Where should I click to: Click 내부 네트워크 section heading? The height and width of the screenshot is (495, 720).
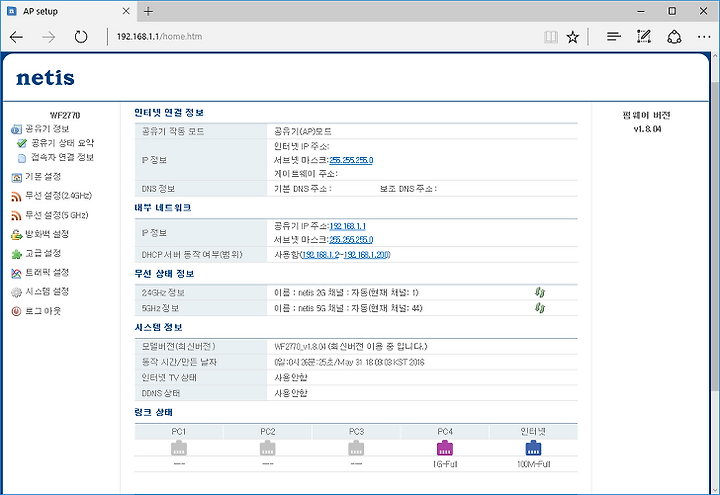pyautogui.click(x=163, y=208)
